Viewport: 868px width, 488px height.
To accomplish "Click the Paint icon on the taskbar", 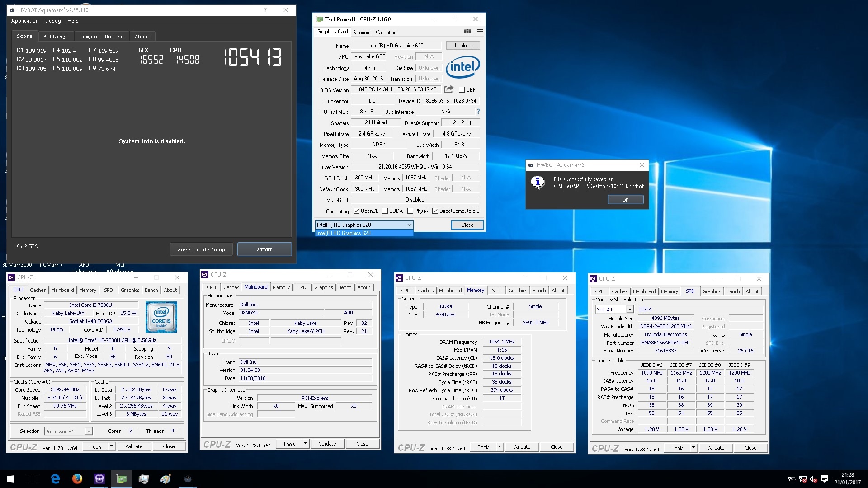I will 166,479.
